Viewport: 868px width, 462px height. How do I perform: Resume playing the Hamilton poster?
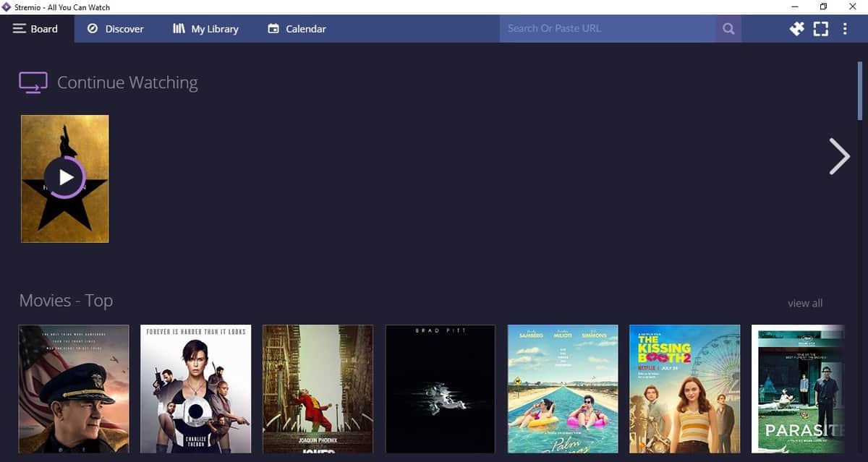(65, 179)
